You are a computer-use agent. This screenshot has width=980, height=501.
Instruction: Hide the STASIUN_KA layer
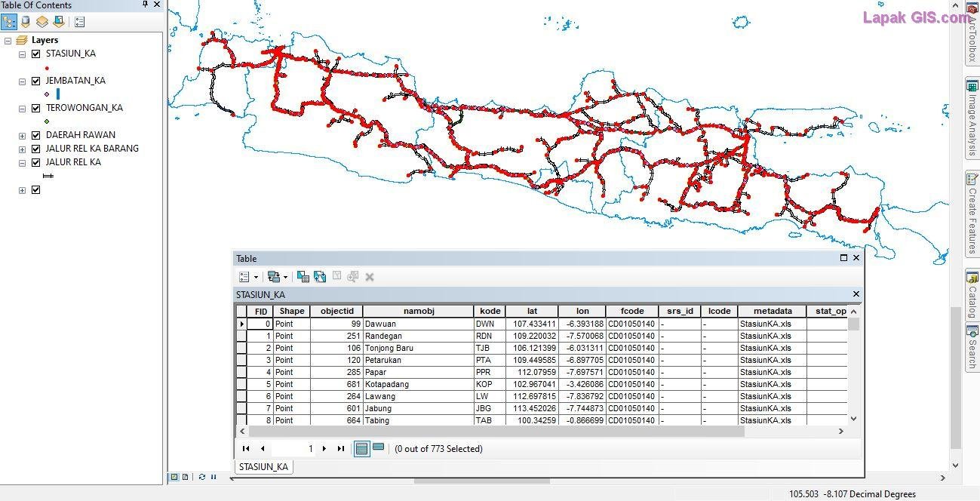pyautogui.click(x=35, y=54)
